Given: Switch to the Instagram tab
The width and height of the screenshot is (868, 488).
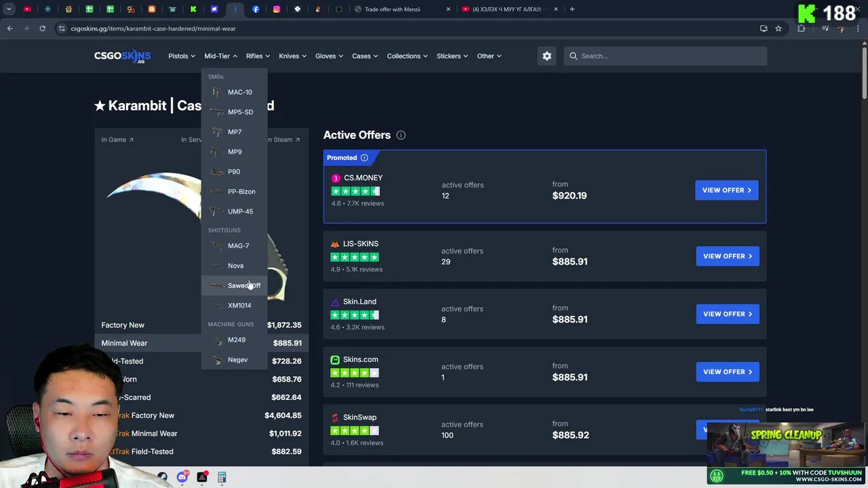Looking at the screenshot, I should coord(277,9).
